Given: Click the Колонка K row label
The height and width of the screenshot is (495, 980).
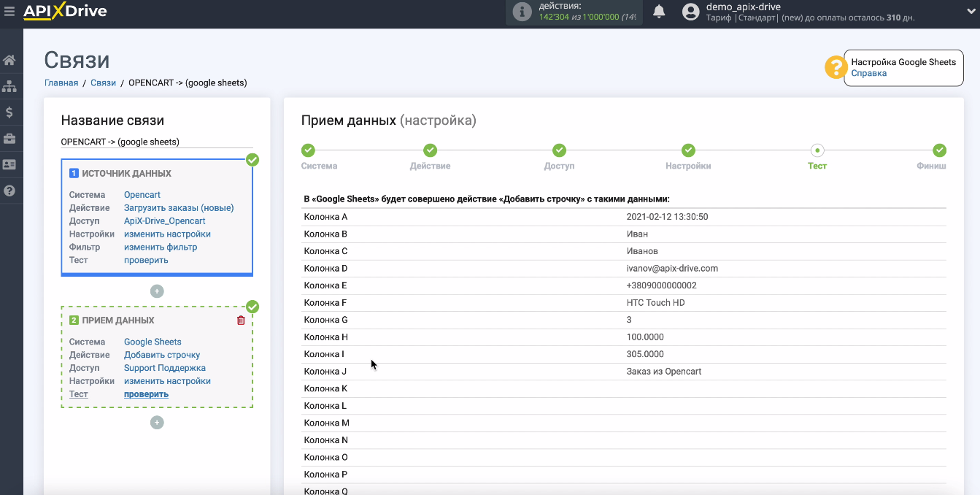Looking at the screenshot, I should pos(325,388).
